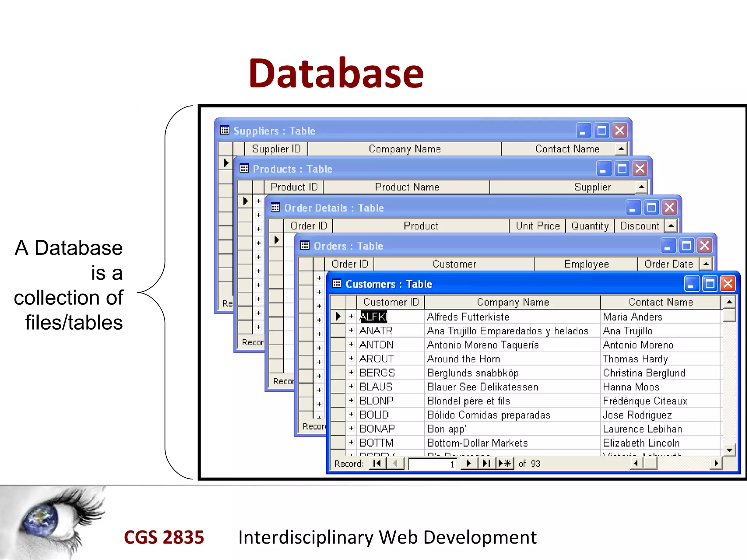Click the ALFKI customer ID cell
Image resolution: width=747 pixels, height=560 pixels.
[x=391, y=316]
